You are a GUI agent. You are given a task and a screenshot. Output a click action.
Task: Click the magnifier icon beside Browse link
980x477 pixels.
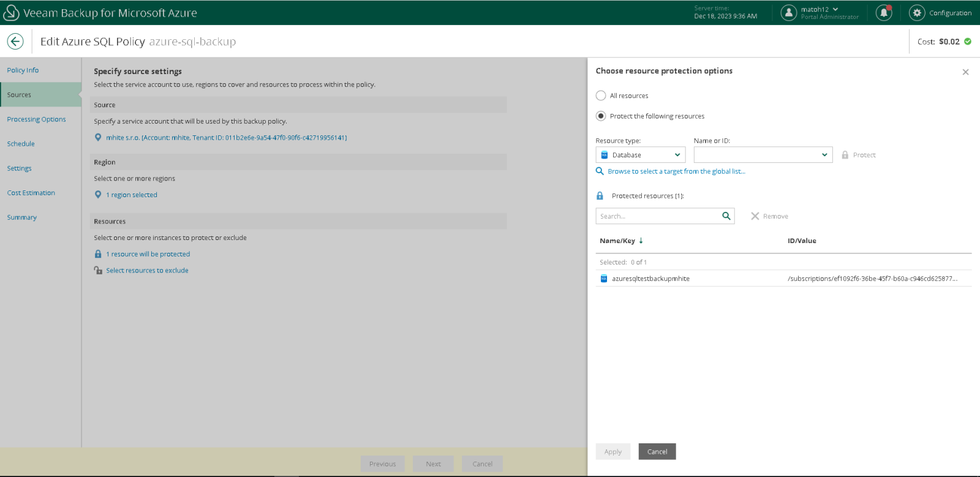(x=600, y=171)
